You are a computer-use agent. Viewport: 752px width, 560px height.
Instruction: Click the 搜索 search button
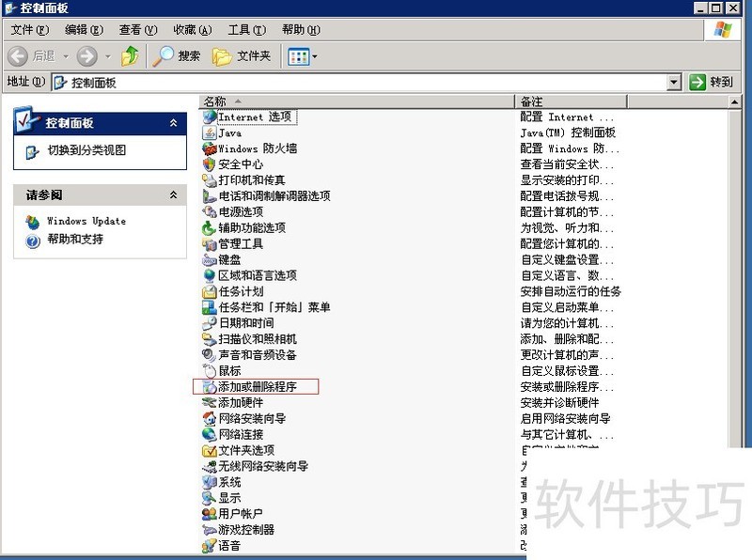pos(177,56)
